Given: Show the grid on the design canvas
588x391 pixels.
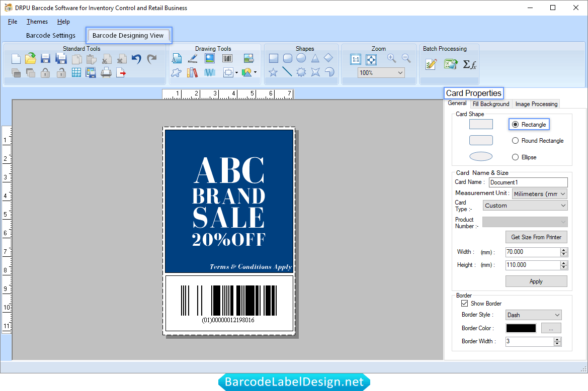Looking at the screenshot, I should [76, 73].
